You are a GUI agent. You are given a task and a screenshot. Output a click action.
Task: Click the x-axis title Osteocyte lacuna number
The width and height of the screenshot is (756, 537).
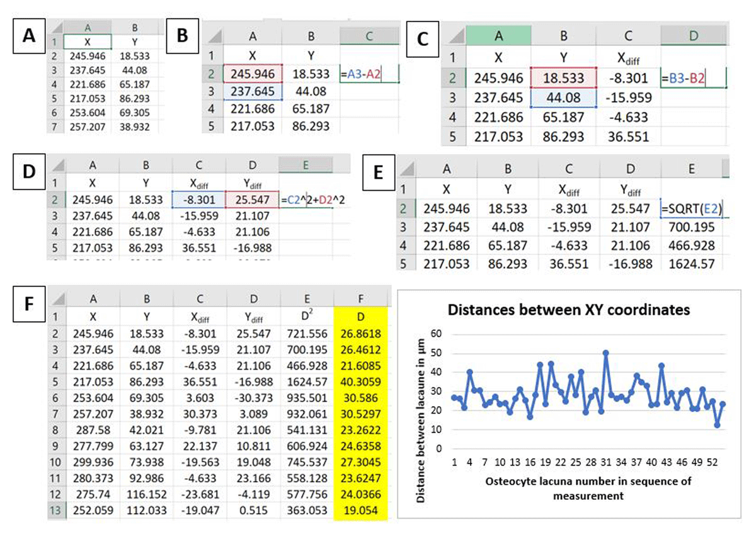click(588, 489)
